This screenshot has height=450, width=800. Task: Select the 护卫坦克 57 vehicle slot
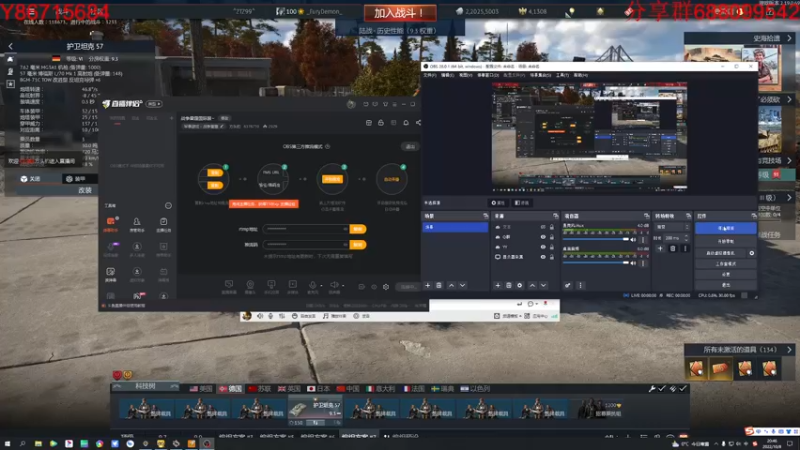point(315,410)
